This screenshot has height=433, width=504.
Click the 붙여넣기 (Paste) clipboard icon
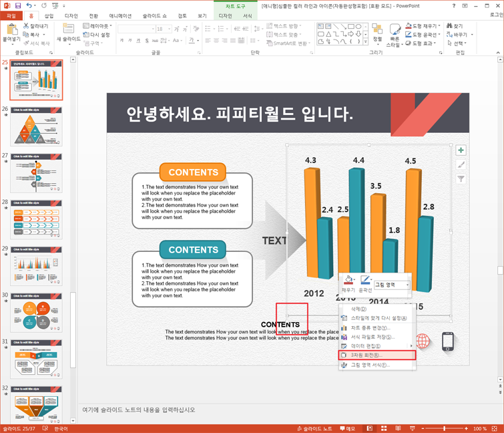[x=12, y=29]
